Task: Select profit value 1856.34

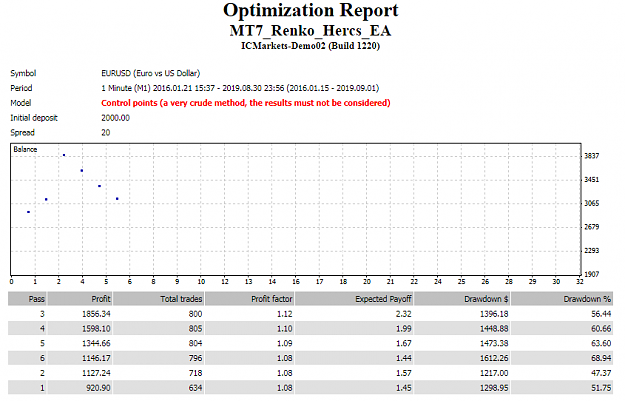Action: click(x=96, y=314)
